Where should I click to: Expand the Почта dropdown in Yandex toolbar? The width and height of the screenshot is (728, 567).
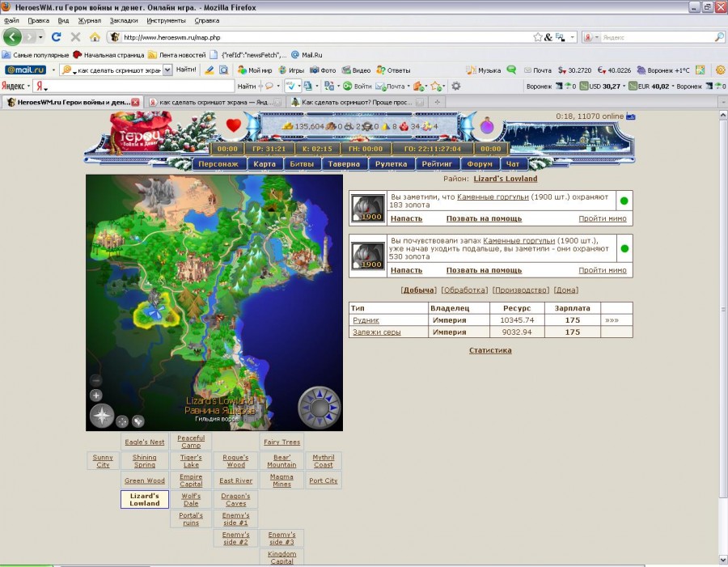point(408,87)
